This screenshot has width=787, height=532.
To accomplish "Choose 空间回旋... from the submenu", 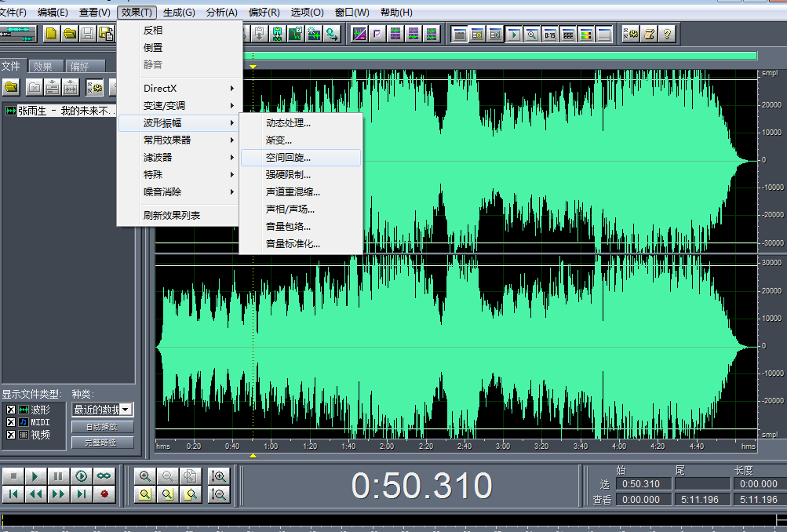I will click(x=301, y=158).
